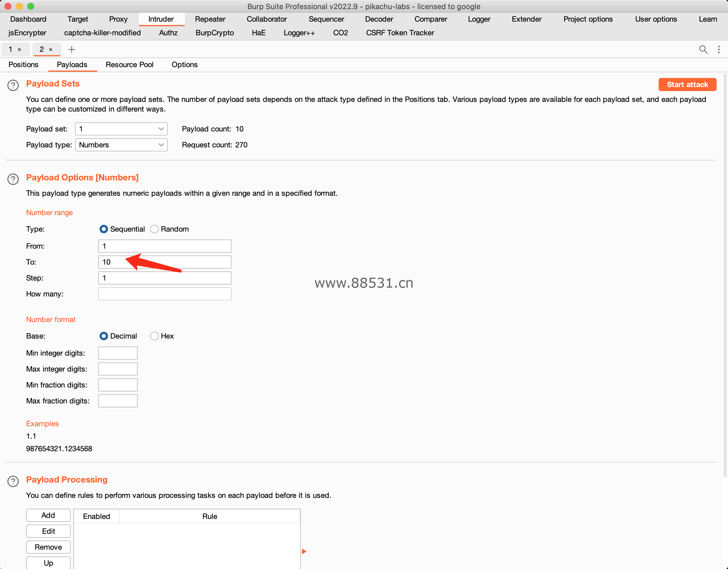Open the Collaborator tab
Viewport: 728px width, 569px height.
[x=267, y=19]
